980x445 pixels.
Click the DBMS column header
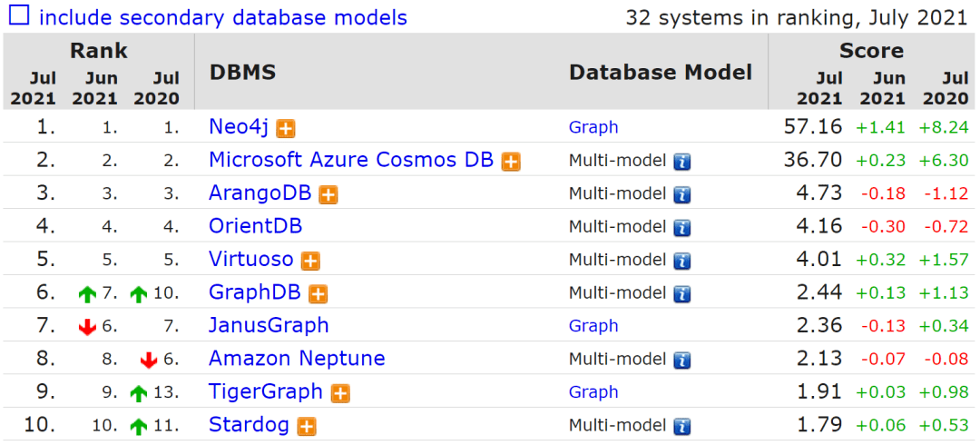point(242,73)
